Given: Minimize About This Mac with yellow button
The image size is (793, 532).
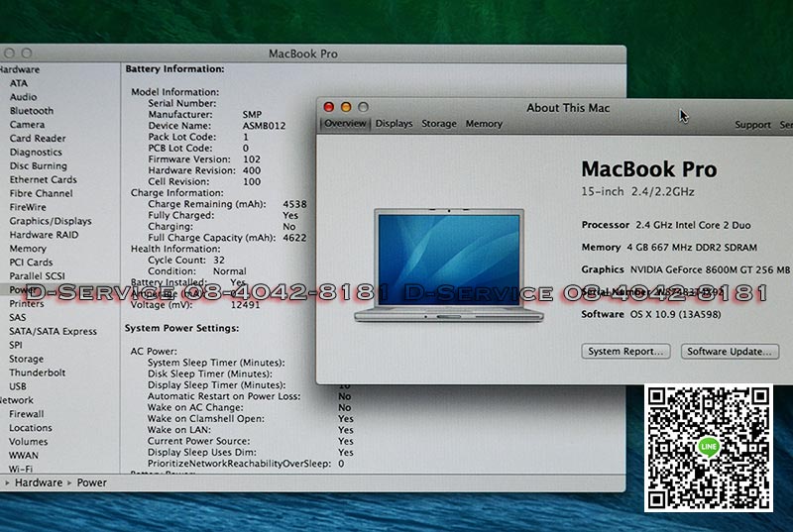Looking at the screenshot, I should tap(346, 107).
